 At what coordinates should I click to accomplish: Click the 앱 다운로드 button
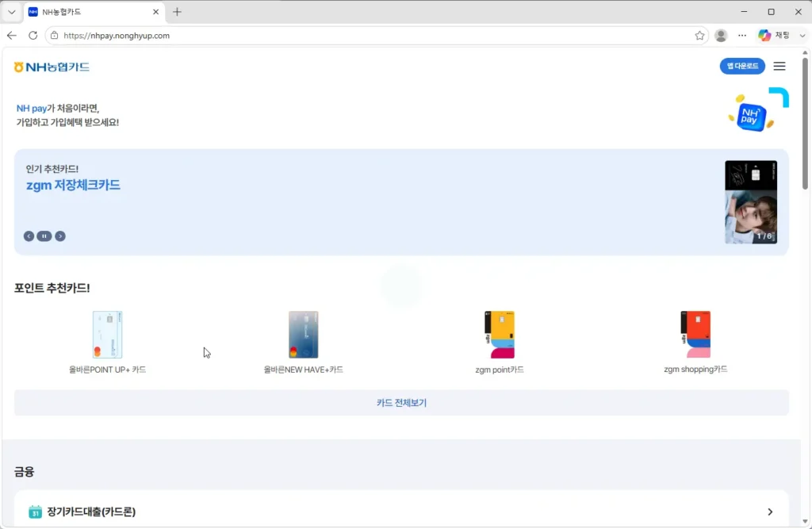pos(742,66)
